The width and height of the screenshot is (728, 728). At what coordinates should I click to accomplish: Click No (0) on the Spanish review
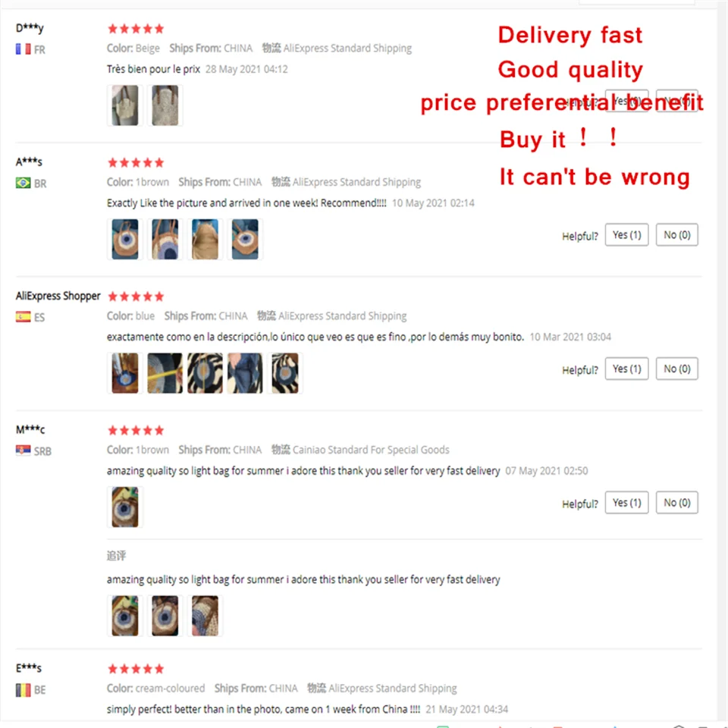[676, 369]
